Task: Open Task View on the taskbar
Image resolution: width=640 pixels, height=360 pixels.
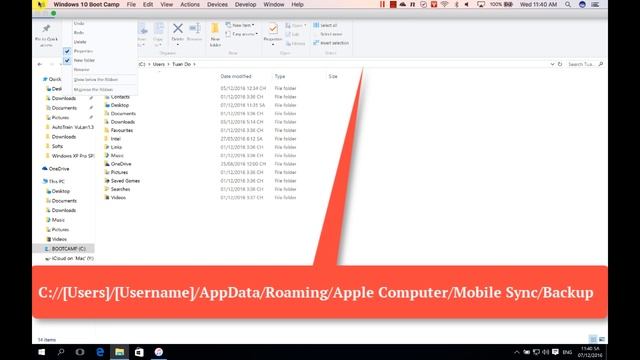Action: pos(80,352)
